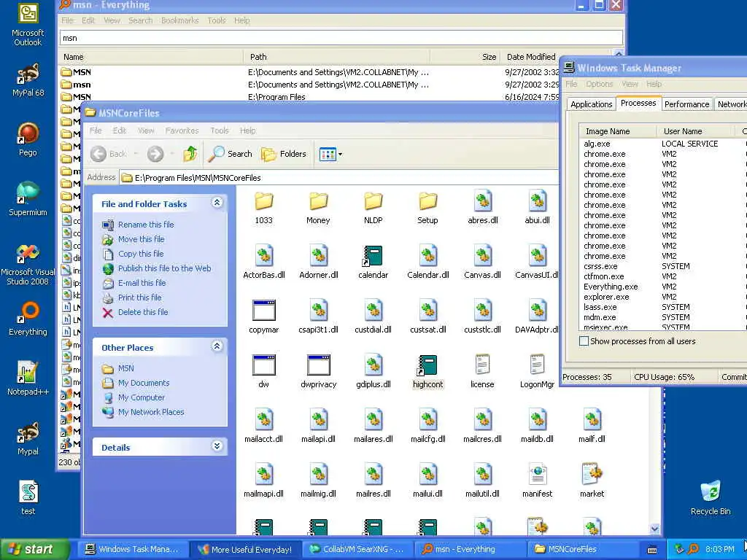Switch to the Performance tab in Task Manager
Viewport: 747px width, 560px height.
(x=686, y=104)
